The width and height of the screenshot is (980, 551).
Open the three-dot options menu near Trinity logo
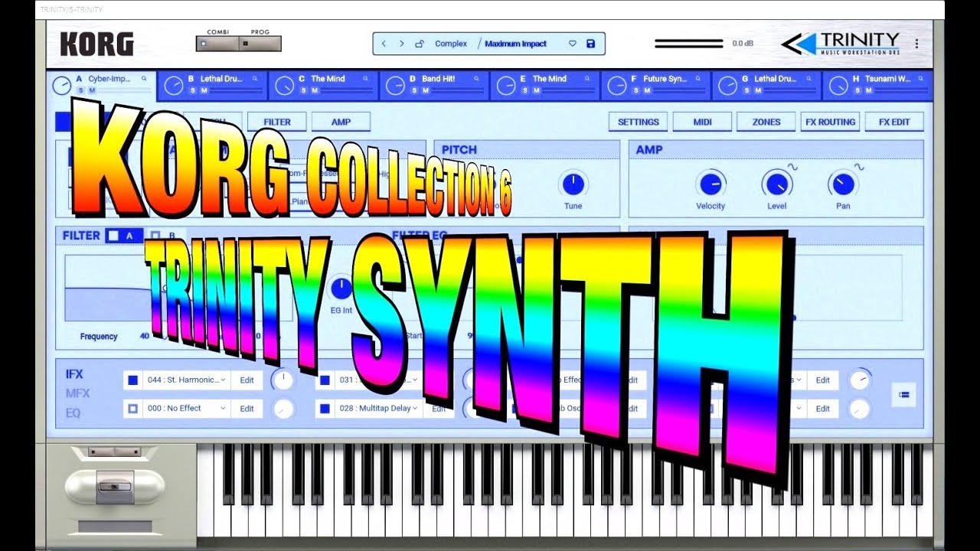pyautogui.click(x=916, y=44)
